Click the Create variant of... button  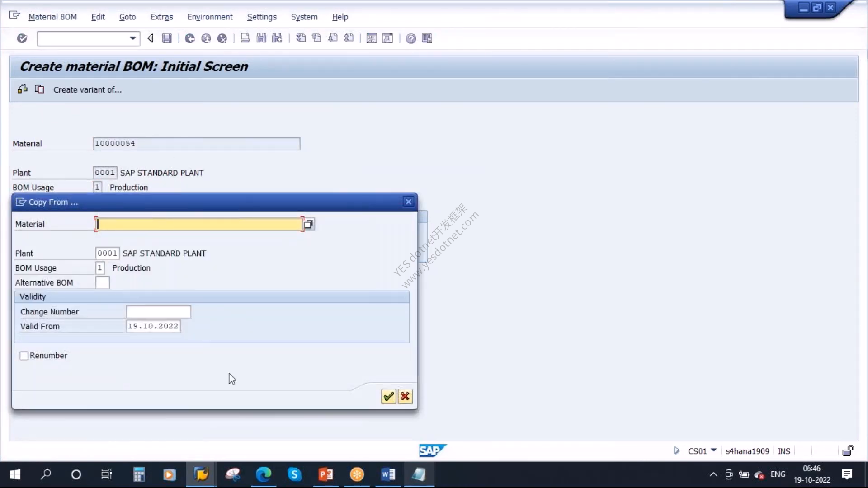[87, 90]
